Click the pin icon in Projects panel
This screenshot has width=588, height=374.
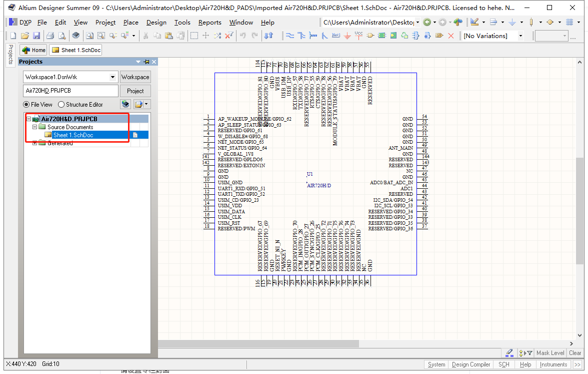146,62
